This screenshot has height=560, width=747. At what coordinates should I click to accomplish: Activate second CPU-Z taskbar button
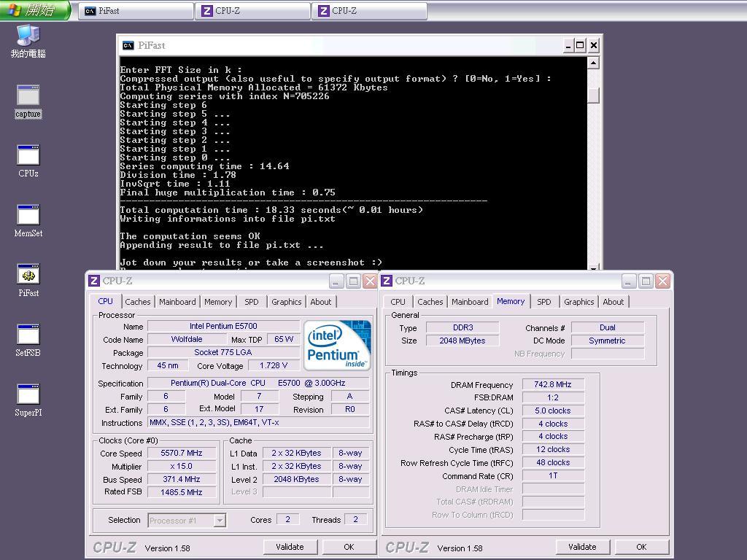coord(369,11)
